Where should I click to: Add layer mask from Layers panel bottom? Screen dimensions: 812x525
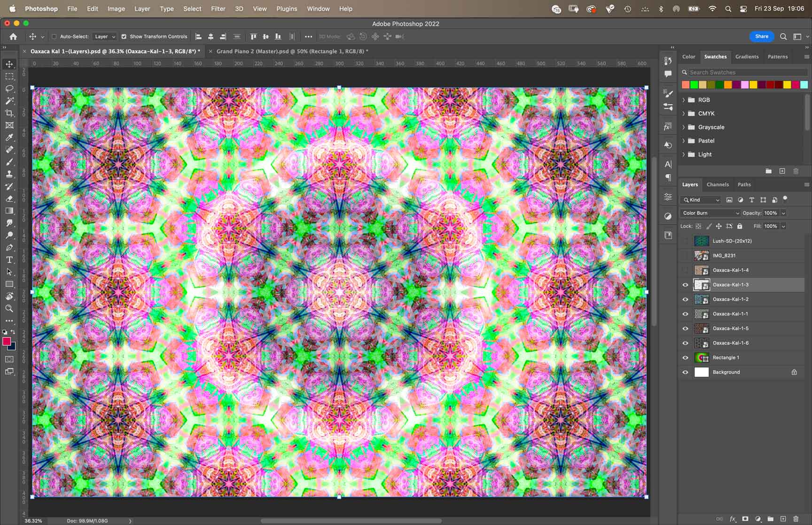pyautogui.click(x=745, y=519)
